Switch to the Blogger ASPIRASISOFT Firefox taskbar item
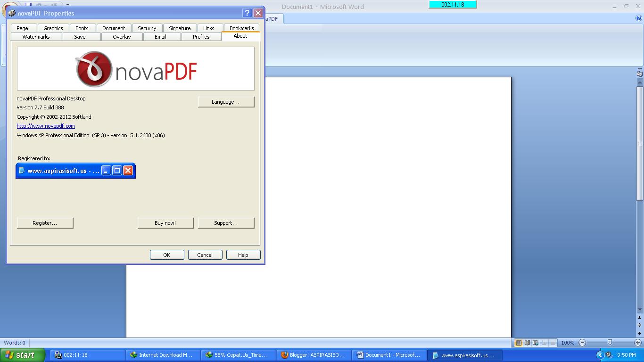The image size is (644, 362). pos(313,355)
